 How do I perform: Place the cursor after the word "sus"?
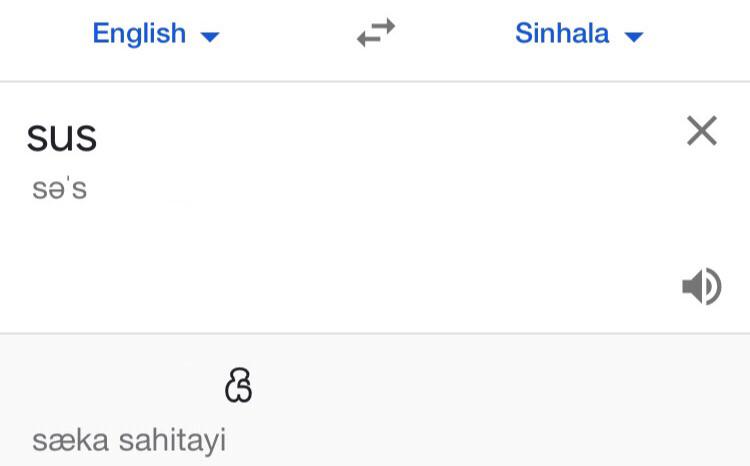[x=99, y=137]
